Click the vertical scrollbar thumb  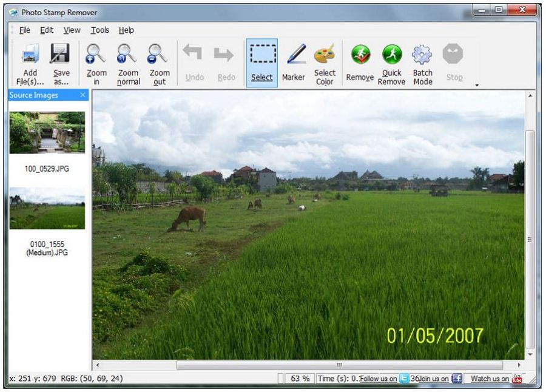click(x=530, y=239)
